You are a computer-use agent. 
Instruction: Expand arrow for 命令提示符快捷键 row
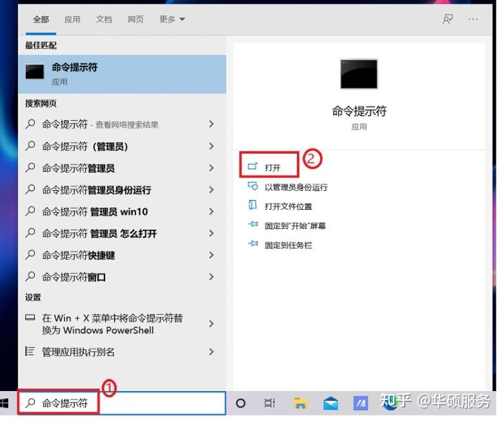(x=212, y=255)
